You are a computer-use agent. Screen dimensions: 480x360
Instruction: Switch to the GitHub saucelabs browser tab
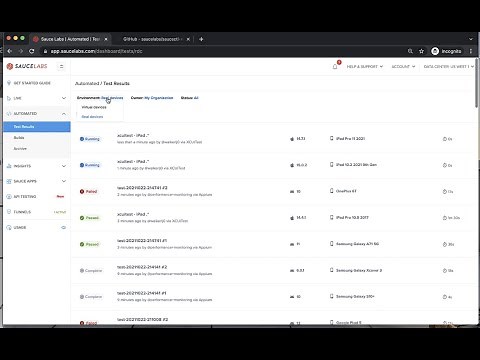(153, 39)
